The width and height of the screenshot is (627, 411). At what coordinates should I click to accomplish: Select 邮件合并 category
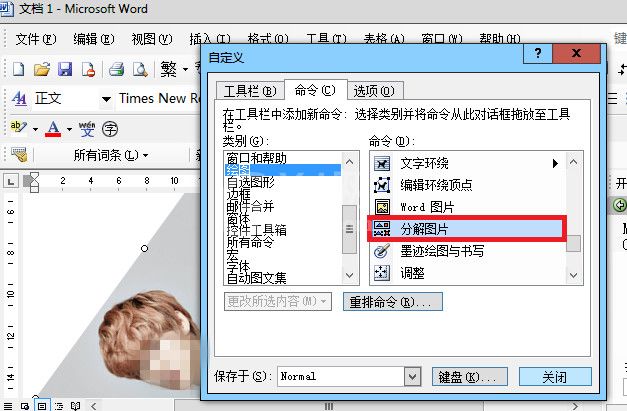coord(283,206)
